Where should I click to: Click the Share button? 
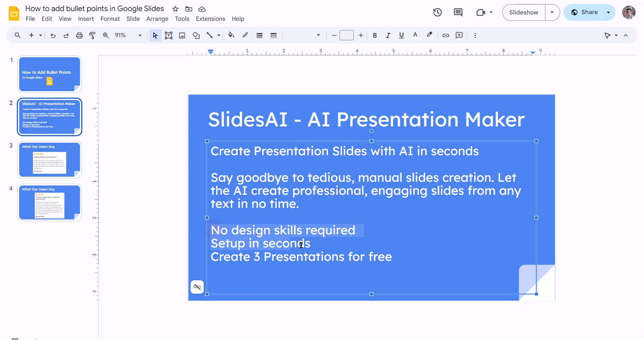point(587,12)
